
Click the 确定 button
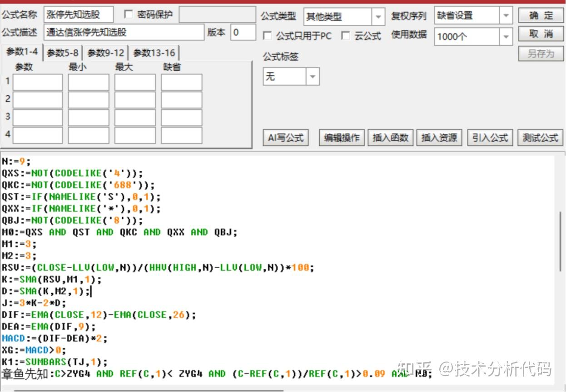tap(541, 15)
